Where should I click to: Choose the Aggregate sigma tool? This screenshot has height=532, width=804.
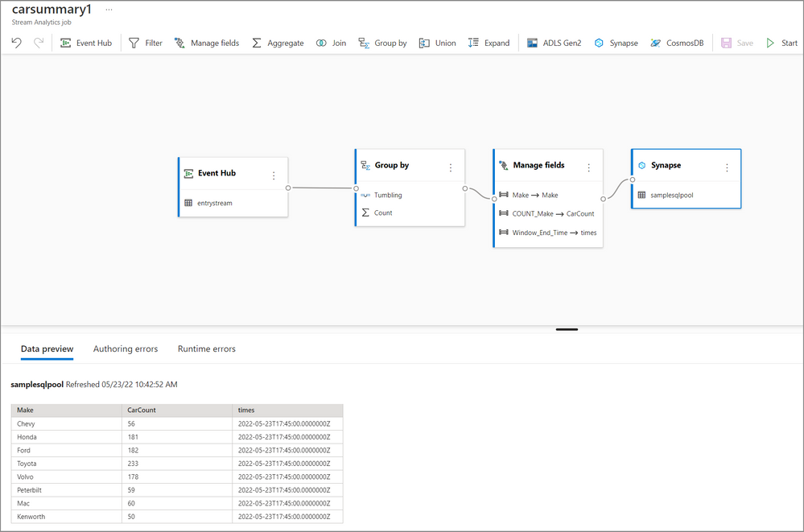pos(278,43)
